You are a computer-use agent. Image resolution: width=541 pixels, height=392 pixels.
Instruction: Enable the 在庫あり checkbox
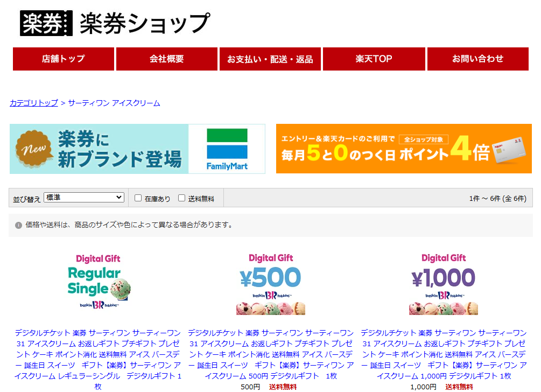(138, 198)
